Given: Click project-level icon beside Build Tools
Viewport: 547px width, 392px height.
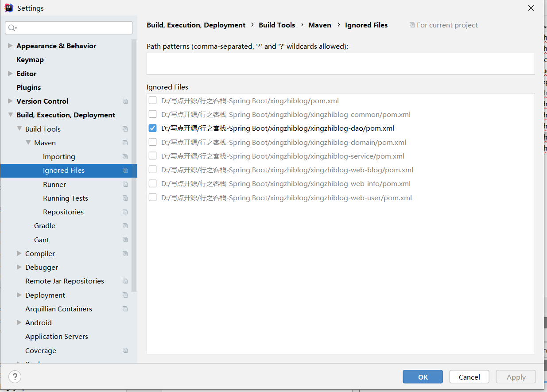Looking at the screenshot, I should click(125, 129).
